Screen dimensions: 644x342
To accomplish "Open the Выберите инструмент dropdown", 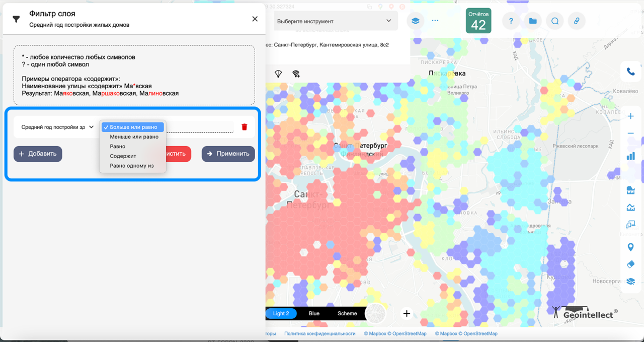I will click(336, 21).
